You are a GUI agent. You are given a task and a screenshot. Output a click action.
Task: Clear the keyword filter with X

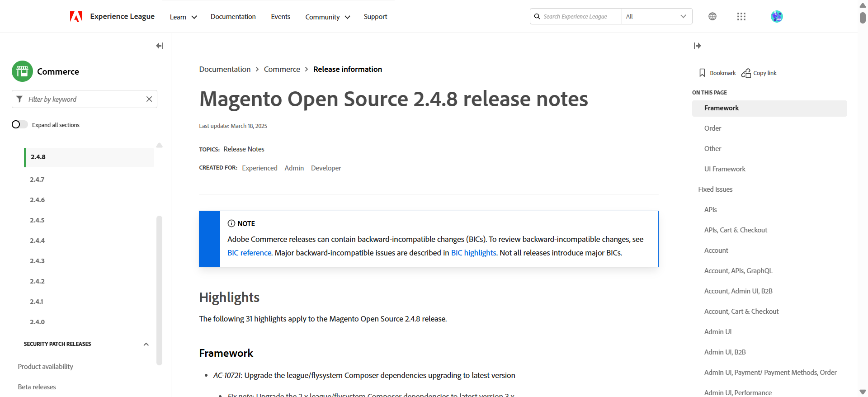pyautogui.click(x=149, y=99)
